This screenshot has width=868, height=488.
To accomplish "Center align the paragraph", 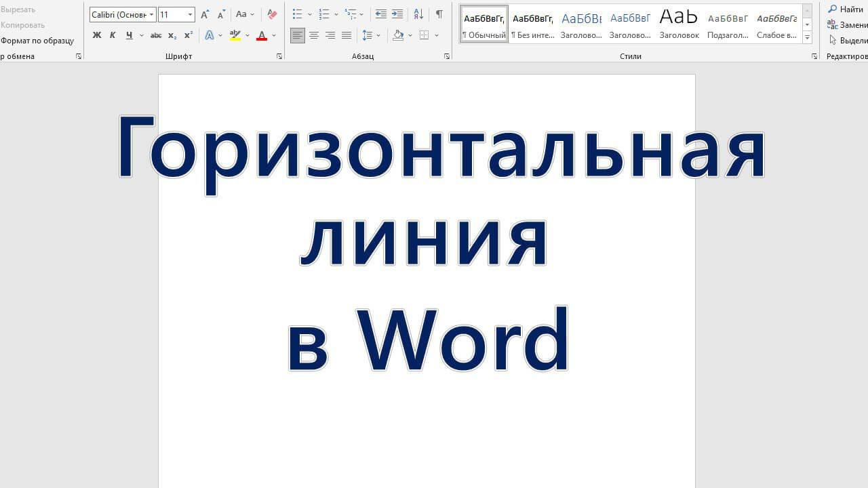I will [x=314, y=35].
